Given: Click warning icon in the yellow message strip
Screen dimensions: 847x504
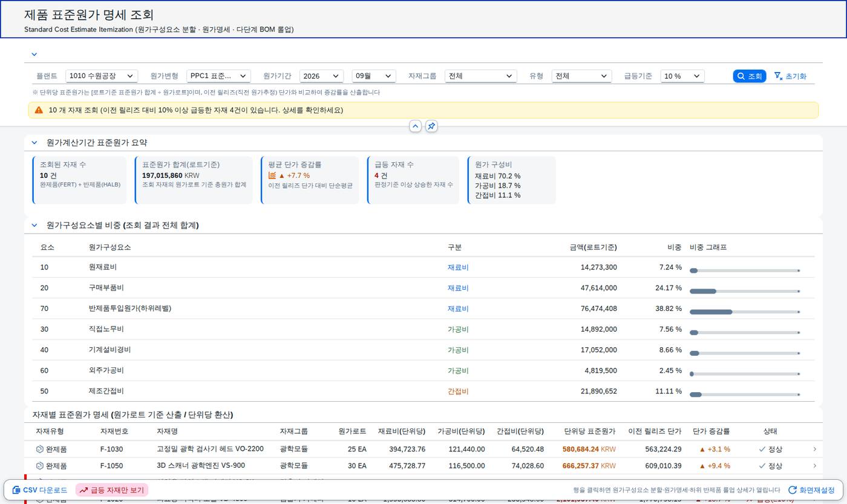Looking at the screenshot, I should pos(39,110).
